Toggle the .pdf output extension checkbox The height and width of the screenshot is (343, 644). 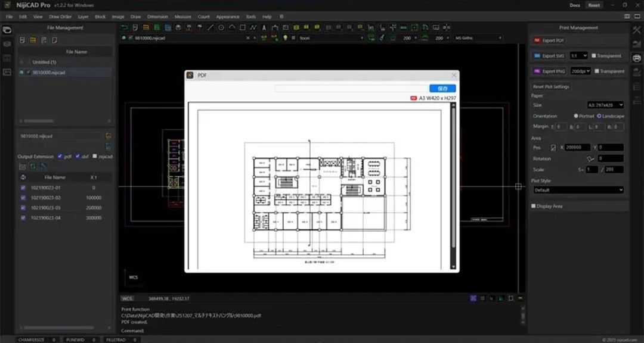[x=60, y=157]
